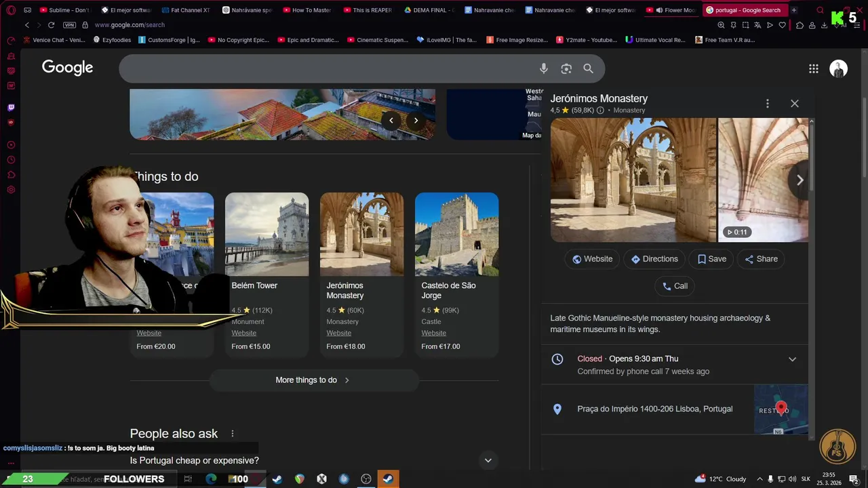The width and height of the screenshot is (868, 488).
Task: Share Jerónimos Monastery
Action: [761, 259]
